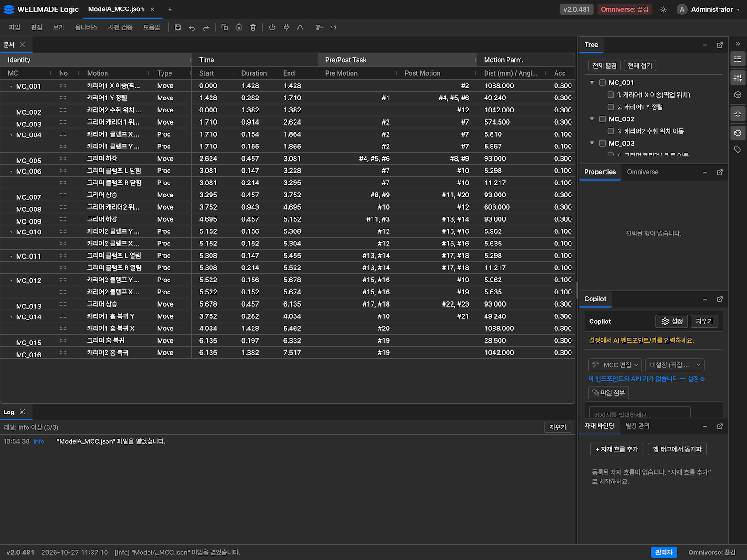
Task: Open the 'MCC 편집' dropdown in Copilot
Action: coord(615,365)
